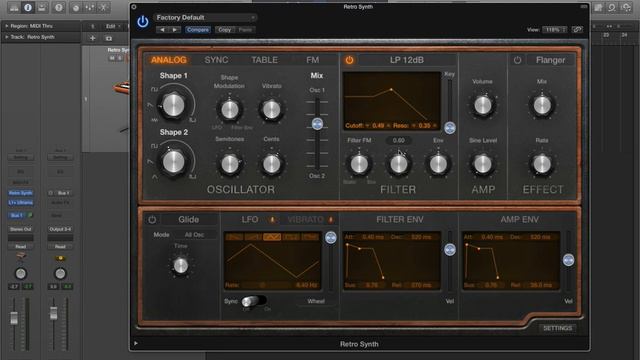The width and height of the screenshot is (640, 360).
Task: Flip the LFO Sync switch
Action: coord(253,301)
